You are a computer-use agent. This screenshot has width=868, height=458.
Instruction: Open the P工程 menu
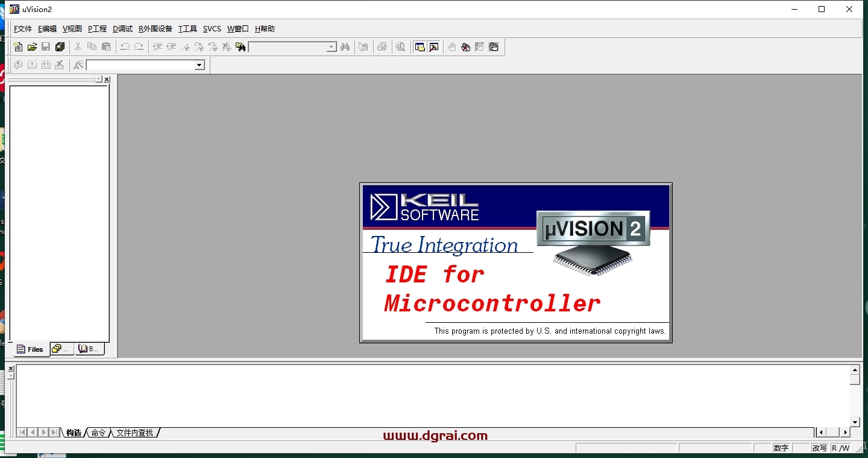click(x=97, y=29)
